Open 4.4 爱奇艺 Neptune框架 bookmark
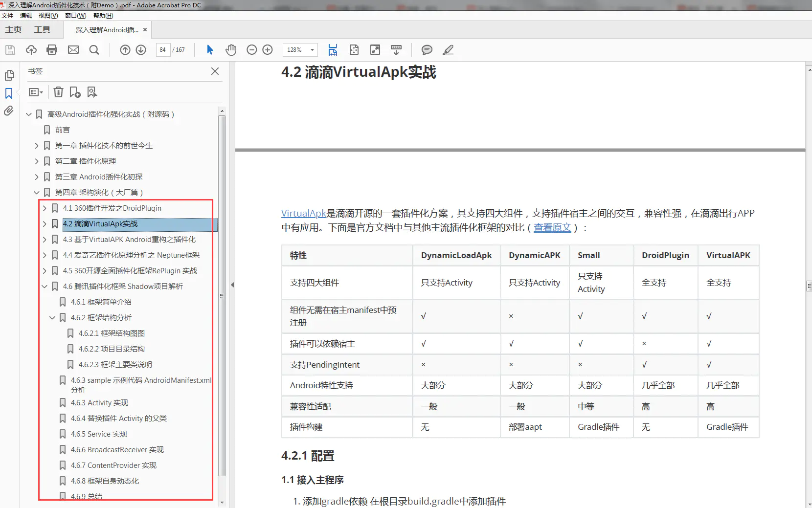This screenshot has width=812, height=508. (131, 255)
